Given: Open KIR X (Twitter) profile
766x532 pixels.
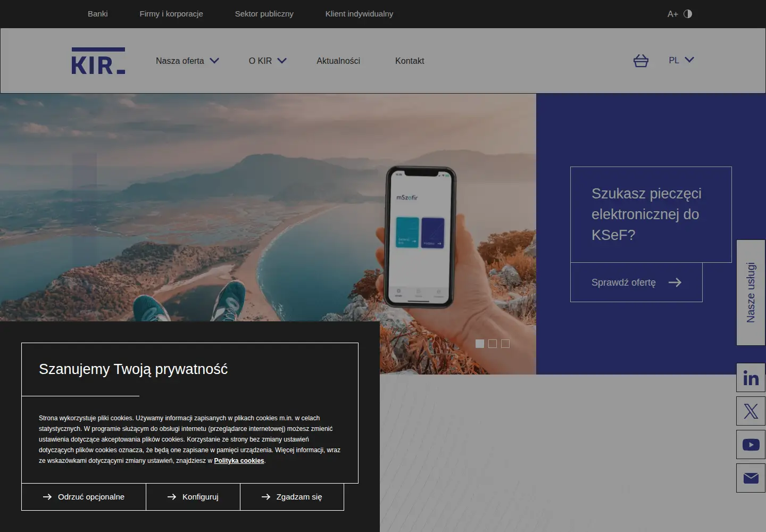Looking at the screenshot, I should (751, 411).
